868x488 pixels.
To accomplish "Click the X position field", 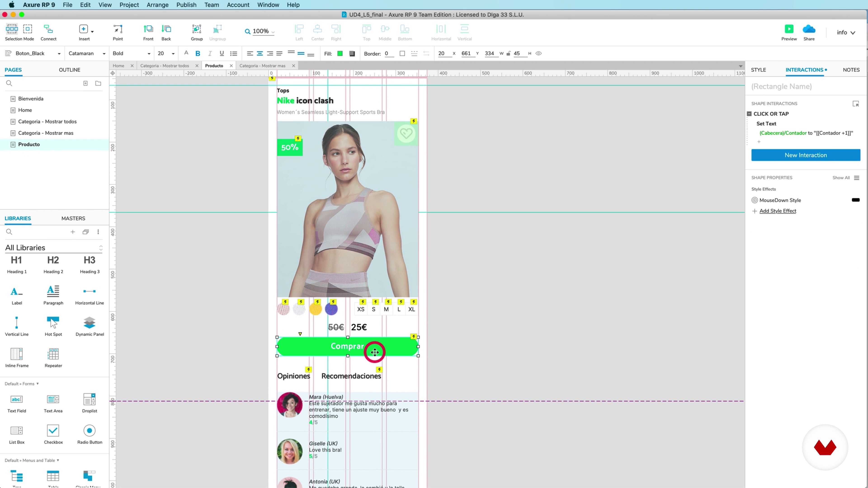I will click(x=444, y=53).
